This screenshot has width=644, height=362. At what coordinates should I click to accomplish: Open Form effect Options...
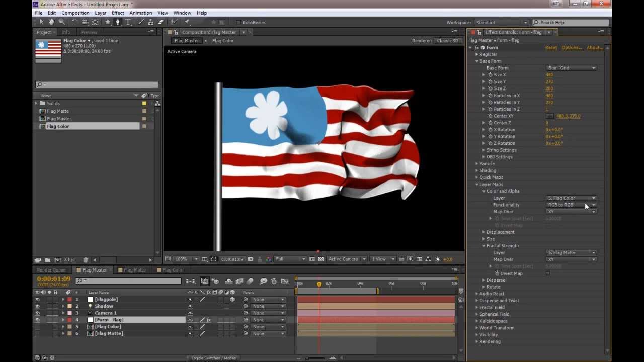(x=572, y=48)
